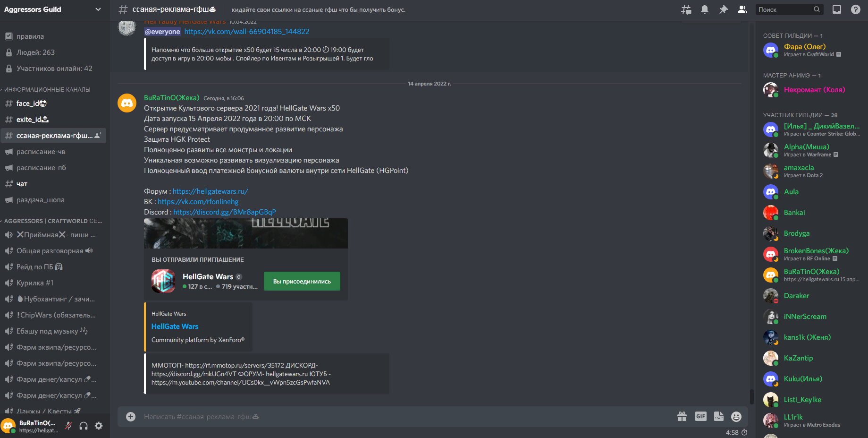
Task: Open расписание-пб announcement channel
Action: click(53, 168)
